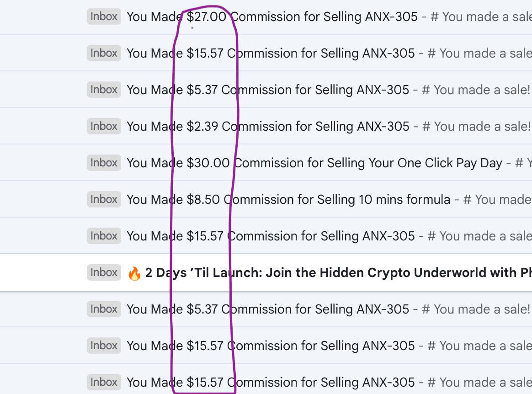Click the Inbox label on the $27.00 email
The width and height of the screenshot is (532, 394).
coord(104,17)
